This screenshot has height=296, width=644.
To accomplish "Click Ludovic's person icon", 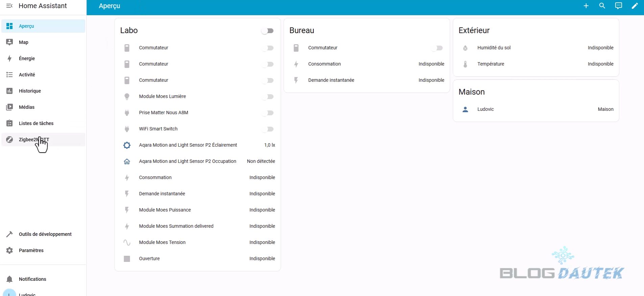I will [x=465, y=109].
